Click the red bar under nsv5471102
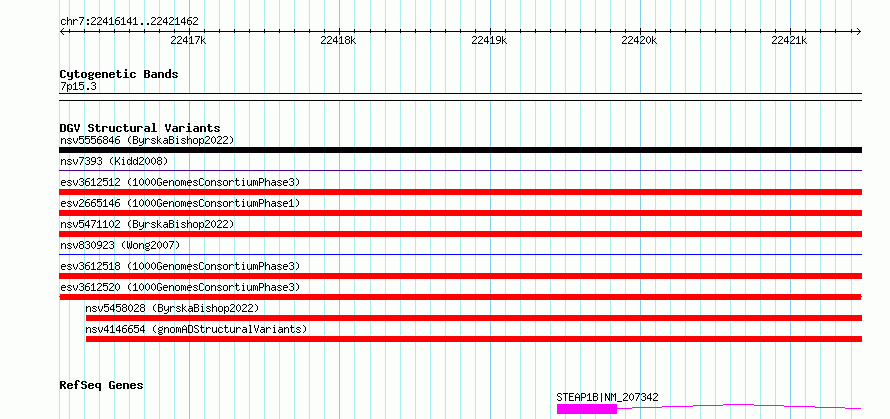890x419 pixels. [x=461, y=234]
